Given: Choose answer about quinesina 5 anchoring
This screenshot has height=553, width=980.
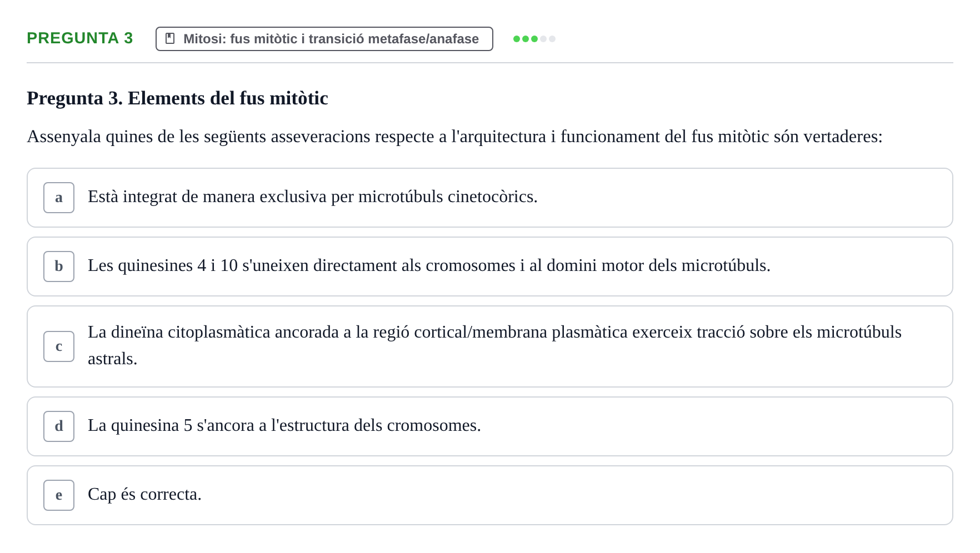Looking at the screenshot, I should pos(490,426).
